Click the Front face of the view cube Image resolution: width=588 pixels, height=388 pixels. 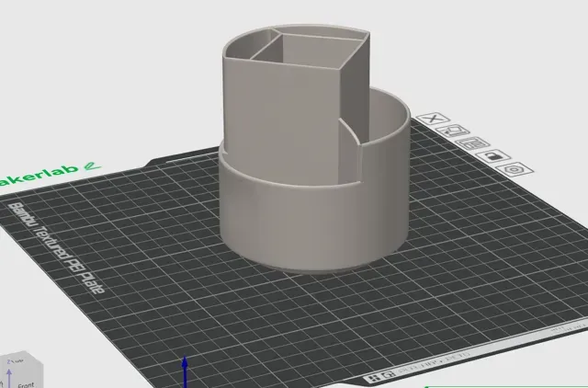tap(26, 384)
